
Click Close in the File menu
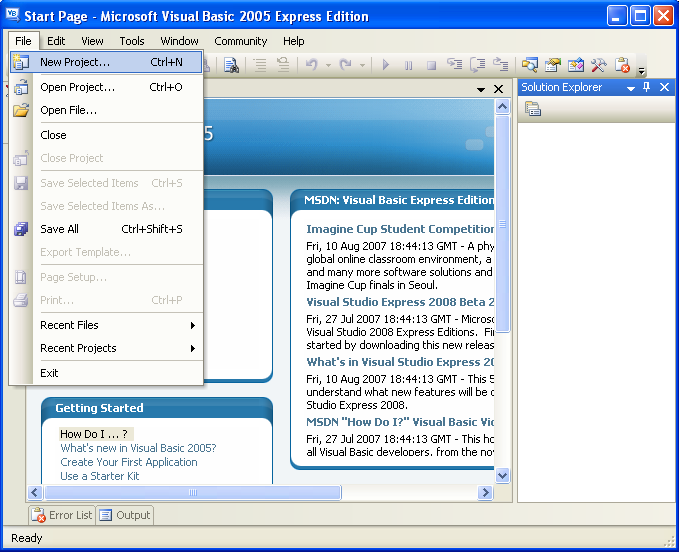(106, 135)
